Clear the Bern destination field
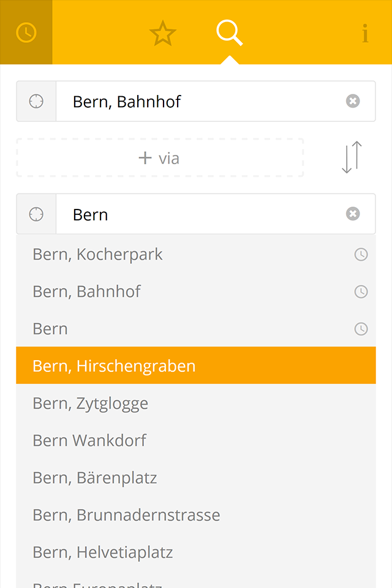Image resolution: width=392 pixels, height=588 pixels. click(353, 214)
